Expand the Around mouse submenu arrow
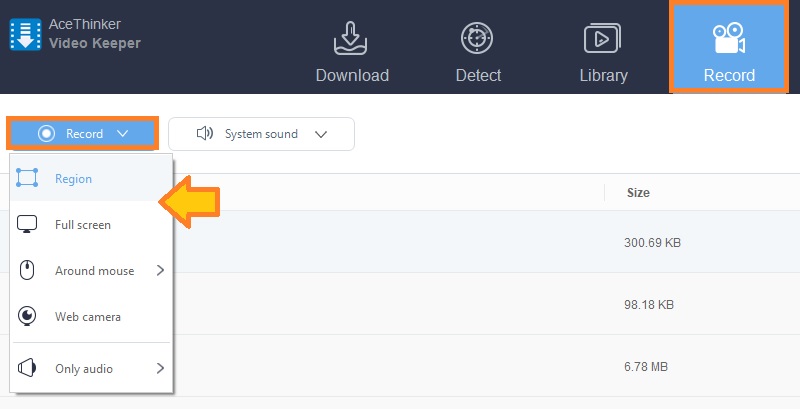Screen dimensions: 800x409 (x=159, y=271)
